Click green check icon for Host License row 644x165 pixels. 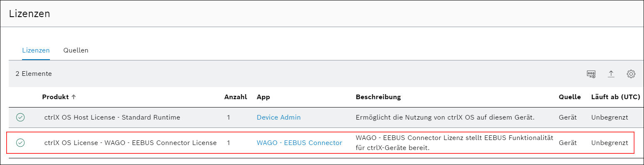[x=20, y=117]
